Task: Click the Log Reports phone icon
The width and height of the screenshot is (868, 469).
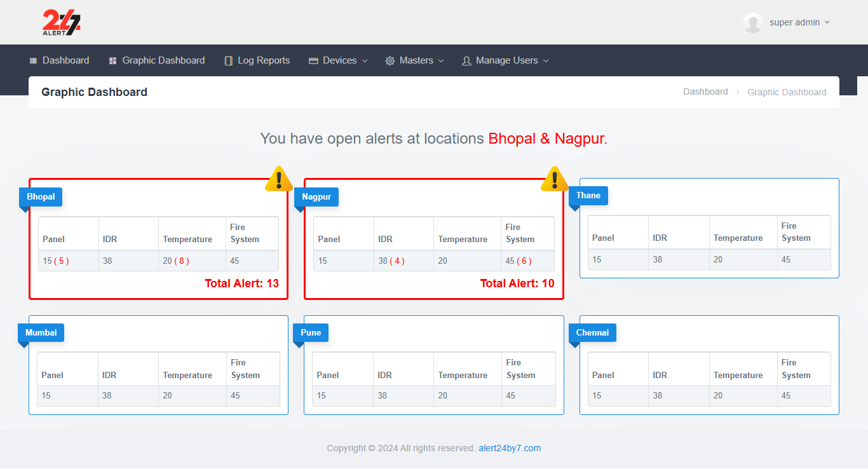Action: click(228, 60)
